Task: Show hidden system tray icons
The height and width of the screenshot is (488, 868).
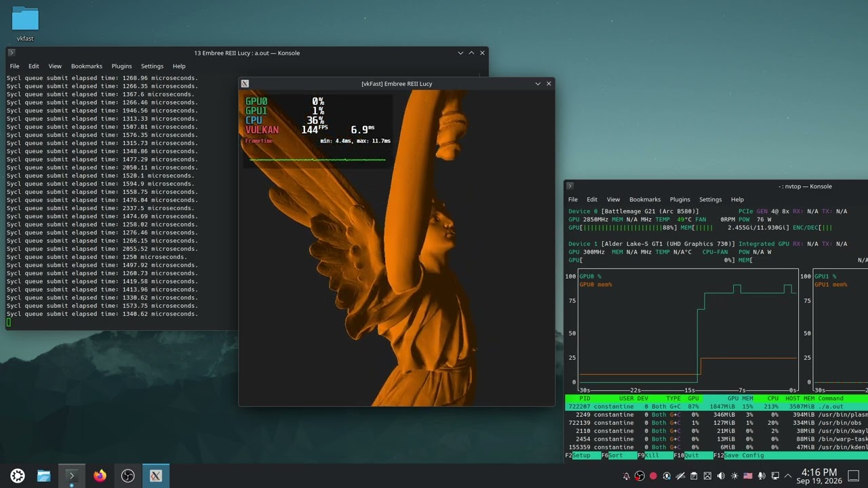Action: click(789, 476)
